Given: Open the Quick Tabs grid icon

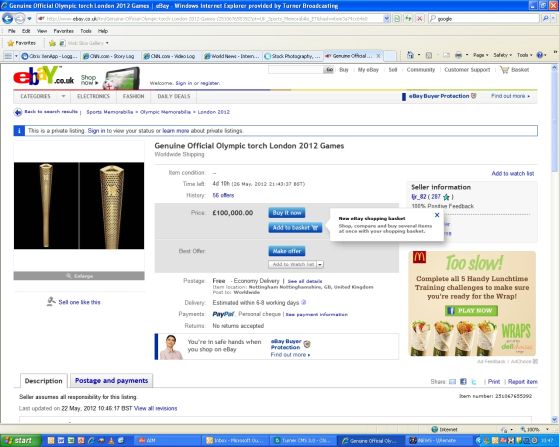Looking at the screenshot, I should tap(8, 56).
